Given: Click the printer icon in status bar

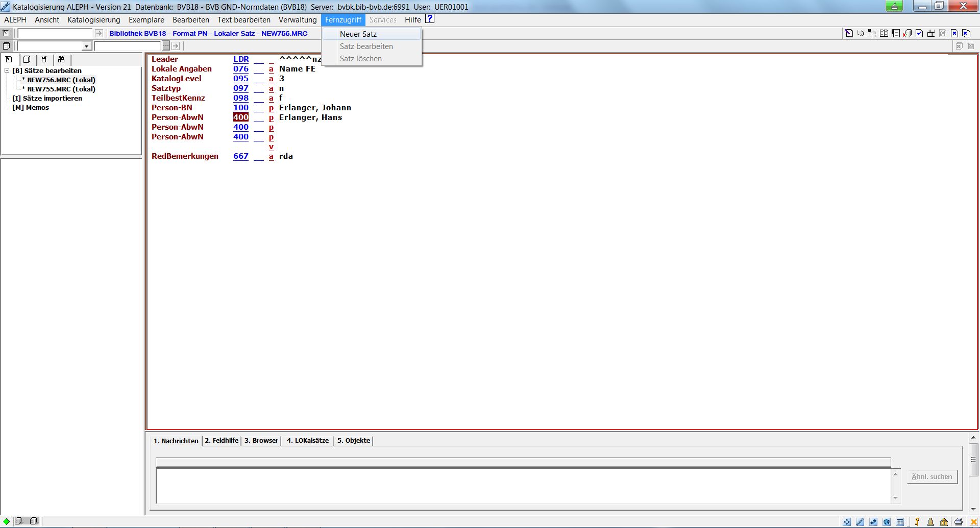Looking at the screenshot, I should point(958,521).
